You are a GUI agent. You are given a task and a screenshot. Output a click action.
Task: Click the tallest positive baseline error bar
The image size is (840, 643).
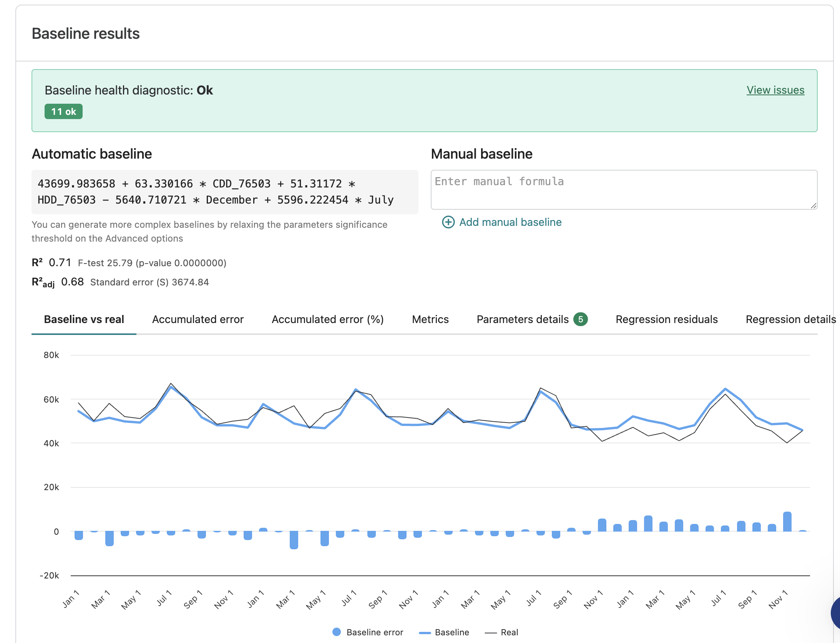click(x=787, y=522)
